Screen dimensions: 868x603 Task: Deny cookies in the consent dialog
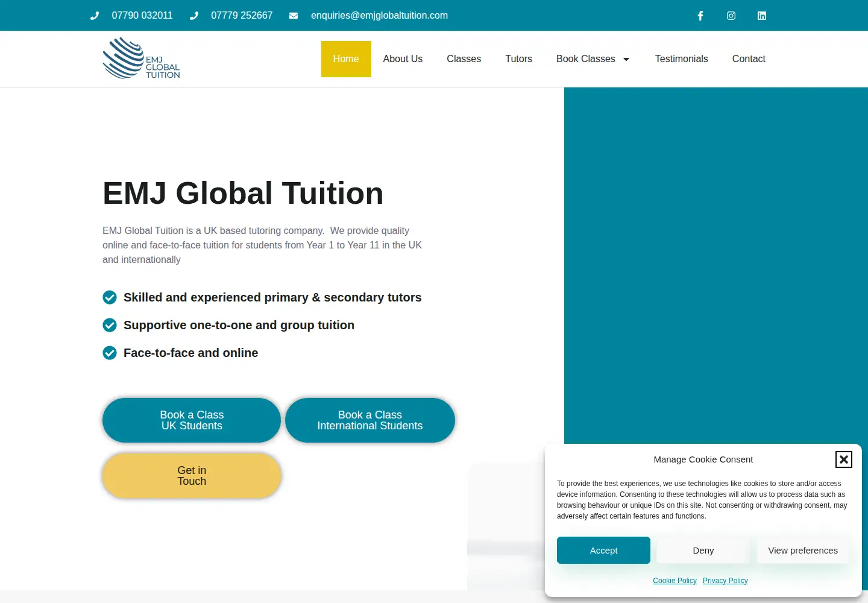[x=703, y=551]
